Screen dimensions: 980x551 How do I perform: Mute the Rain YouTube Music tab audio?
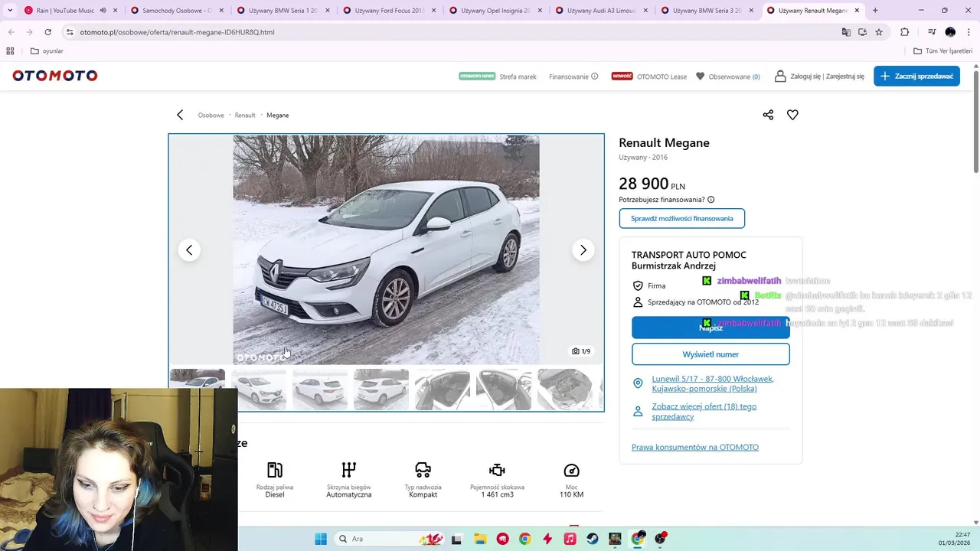[103, 11]
